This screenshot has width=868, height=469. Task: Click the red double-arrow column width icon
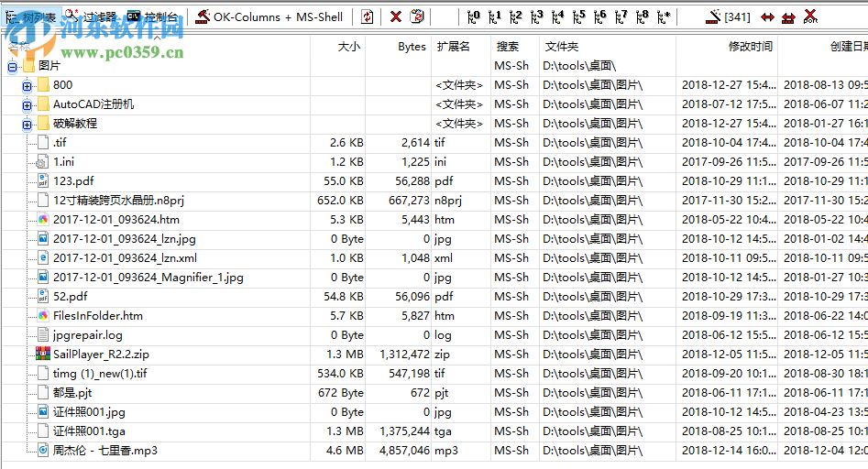pyautogui.click(x=767, y=17)
